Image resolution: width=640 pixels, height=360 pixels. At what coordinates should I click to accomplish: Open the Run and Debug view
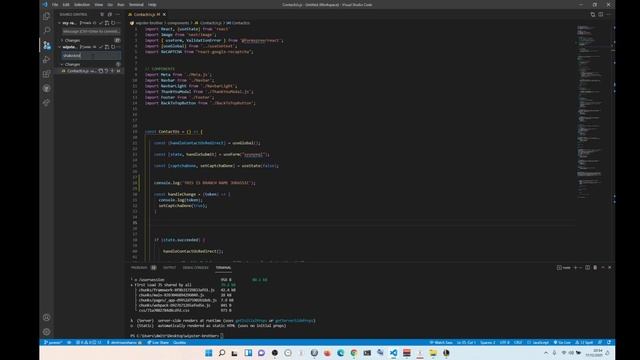click(x=47, y=60)
